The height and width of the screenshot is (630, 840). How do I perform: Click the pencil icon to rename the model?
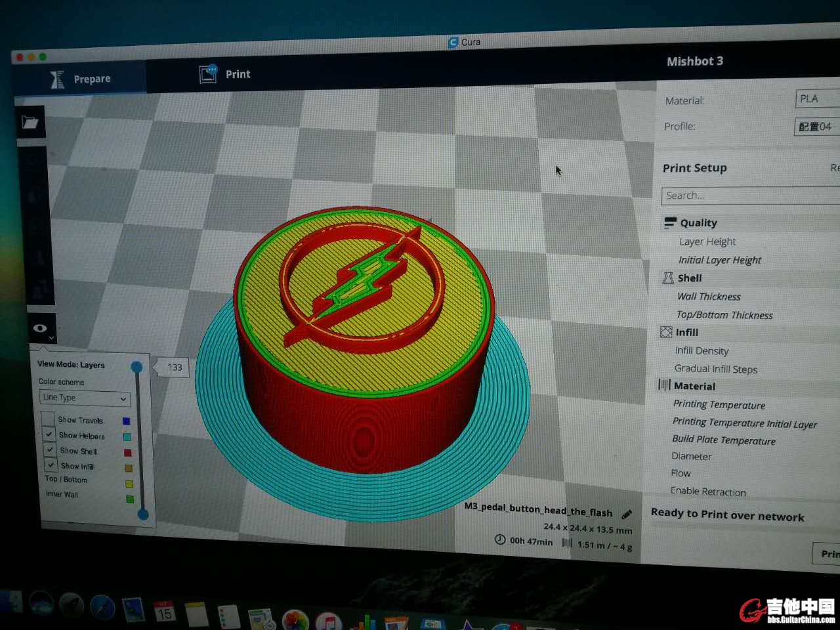[x=627, y=514]
